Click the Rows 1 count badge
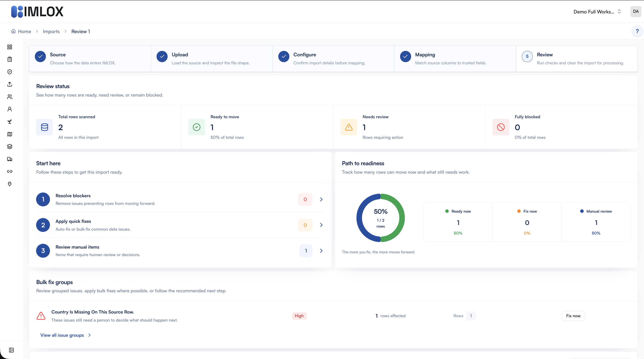Viewport: 644px width, 359px height. tap(471, 316)
